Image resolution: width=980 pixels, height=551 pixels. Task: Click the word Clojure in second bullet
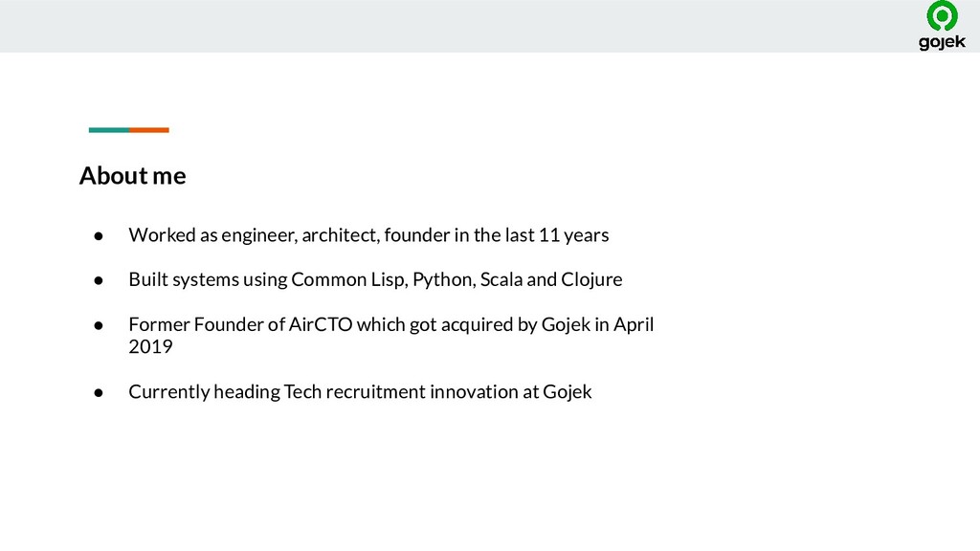591,279
